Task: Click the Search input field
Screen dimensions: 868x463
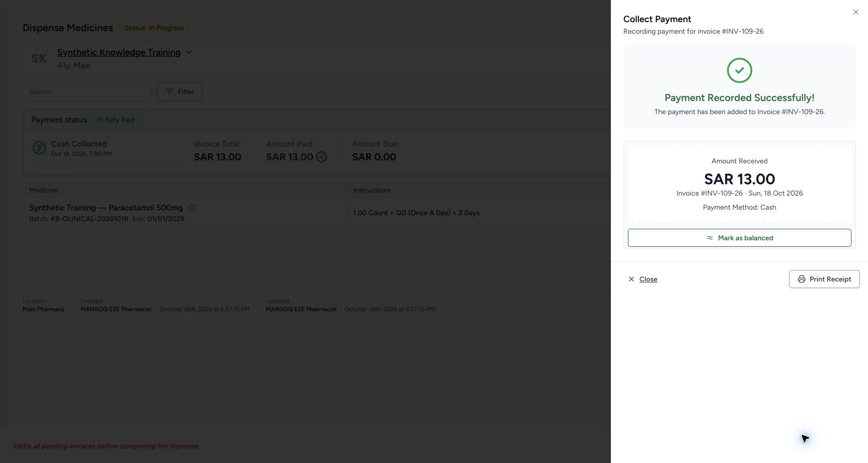Action: coord(87,91)
